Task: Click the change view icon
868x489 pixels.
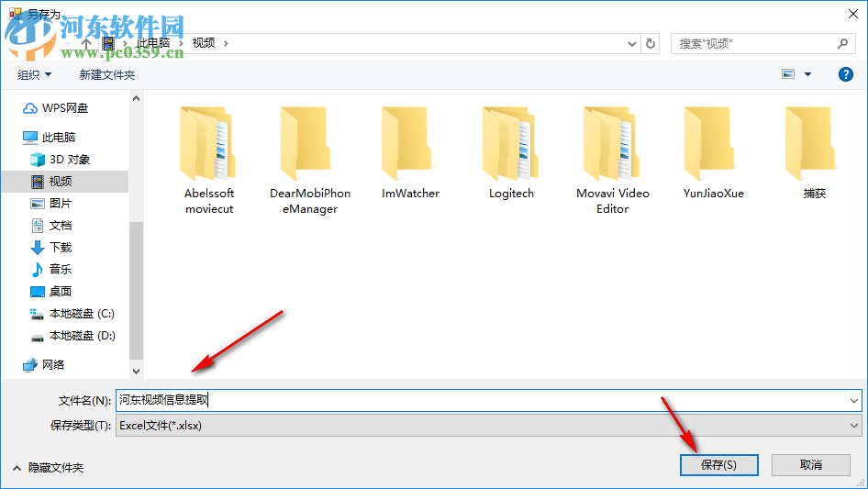Action: (x=788, y=74)
